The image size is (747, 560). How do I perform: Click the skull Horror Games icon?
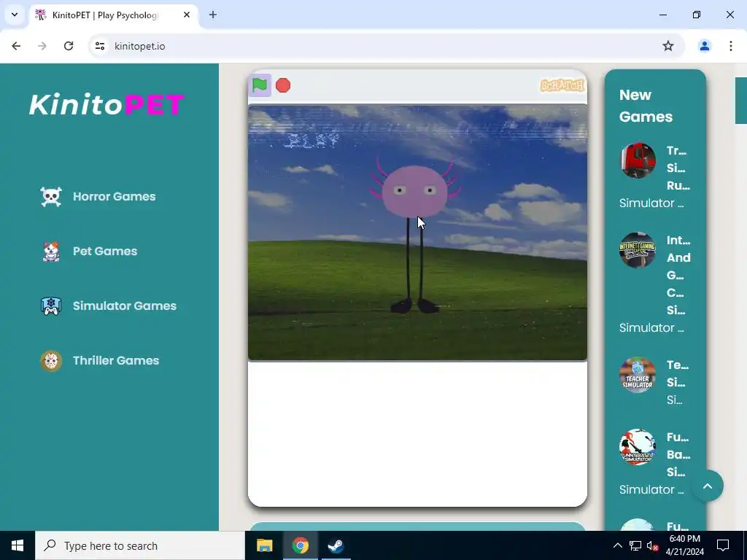pyautogui.click(x=51, y=197)
